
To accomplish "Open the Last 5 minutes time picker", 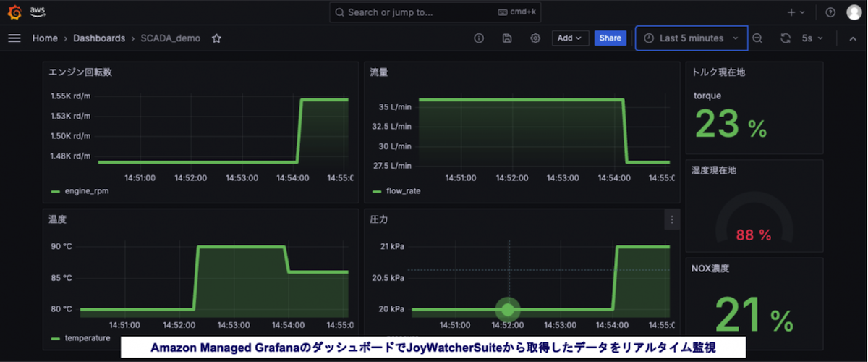I will [x=692, y=38].
